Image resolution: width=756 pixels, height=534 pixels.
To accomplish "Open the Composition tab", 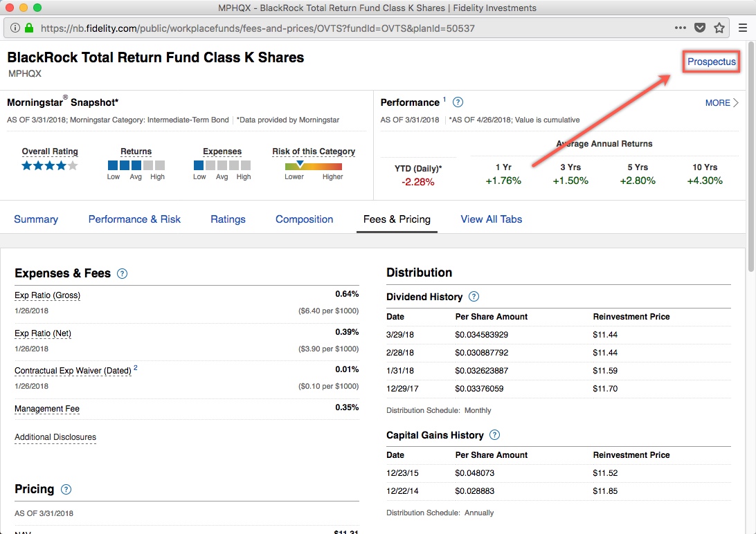I will coord(304,219).
